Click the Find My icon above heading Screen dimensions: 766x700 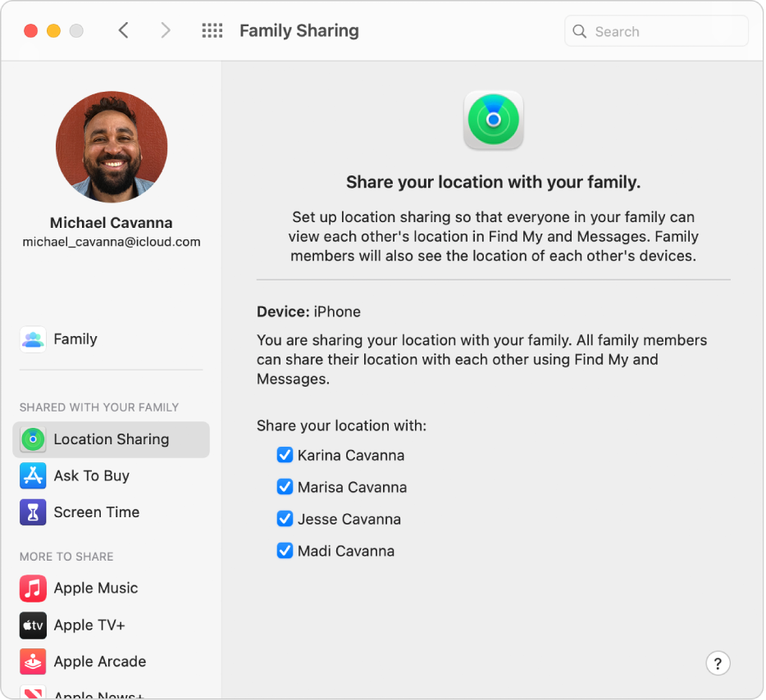click(x=494, y=120)
